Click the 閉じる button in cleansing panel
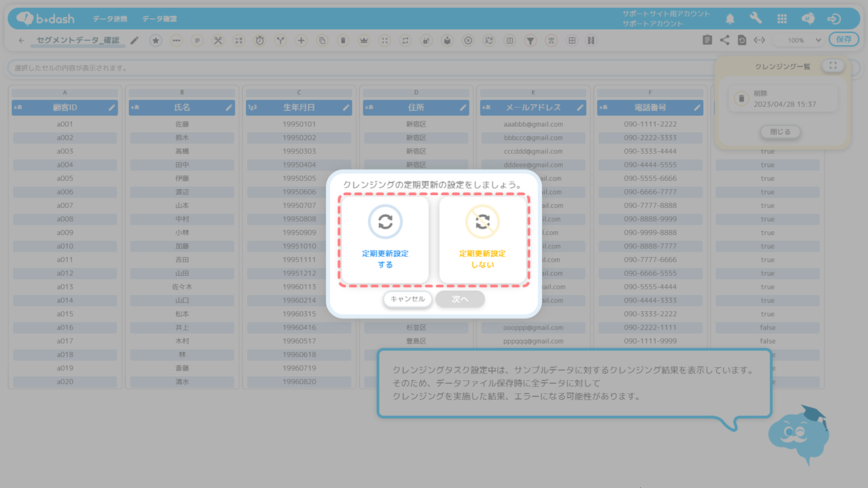The width and height of the screenshot is (868, 488). coord(781,131)
